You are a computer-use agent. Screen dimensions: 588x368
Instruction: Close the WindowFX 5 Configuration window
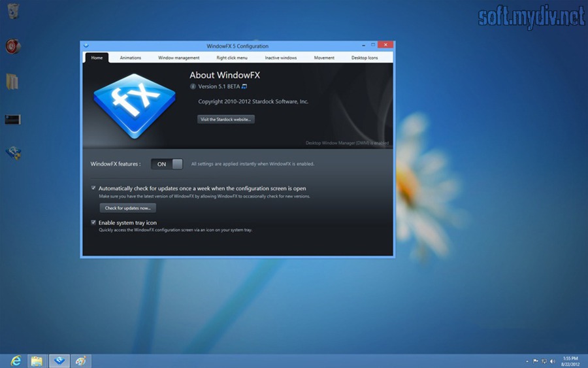385,44
